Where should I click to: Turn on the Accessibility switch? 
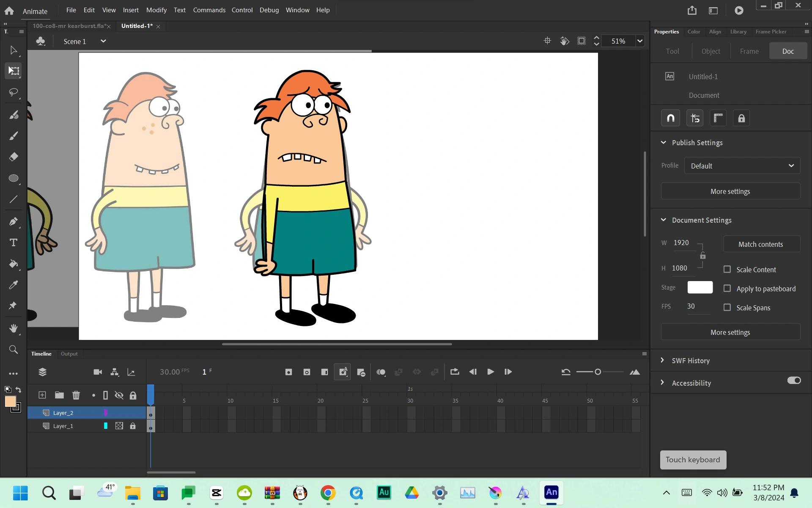coord(794,380)
